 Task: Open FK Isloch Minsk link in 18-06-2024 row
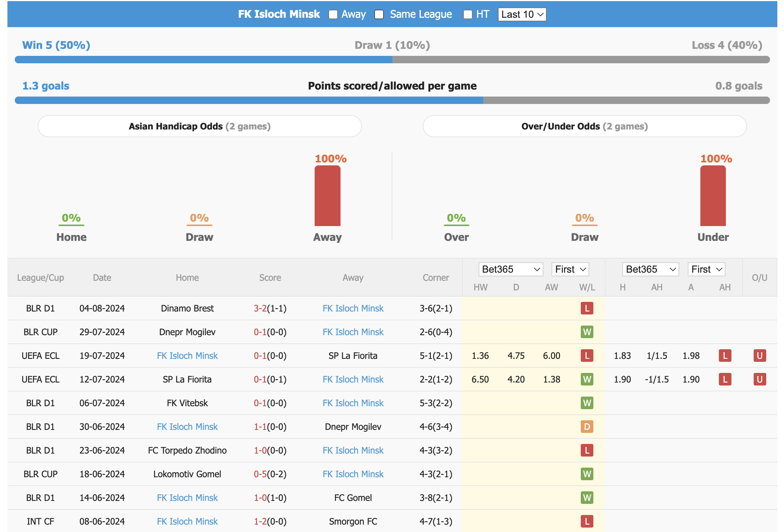(x=353, y=474)
